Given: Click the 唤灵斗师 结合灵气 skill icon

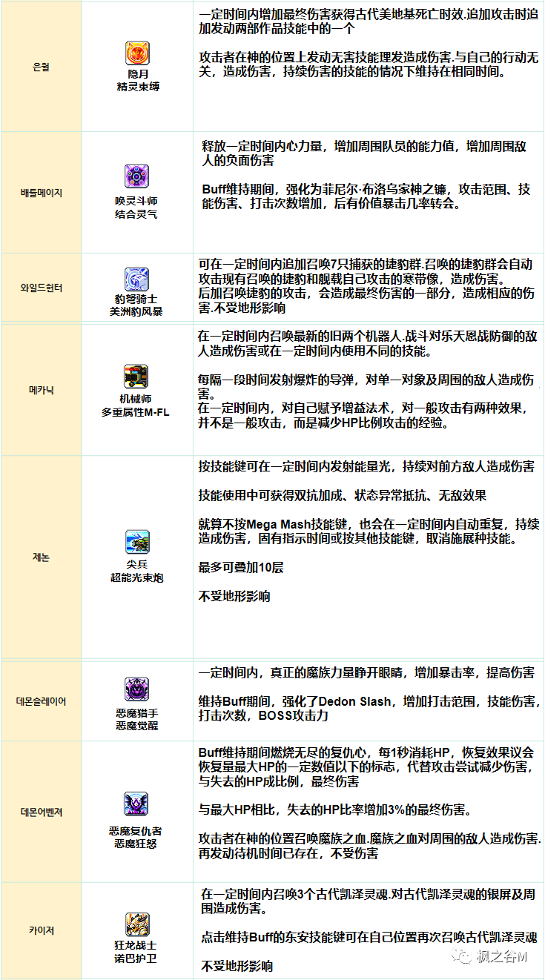Looking at the screenshot, I should click(x=136, y=176).
